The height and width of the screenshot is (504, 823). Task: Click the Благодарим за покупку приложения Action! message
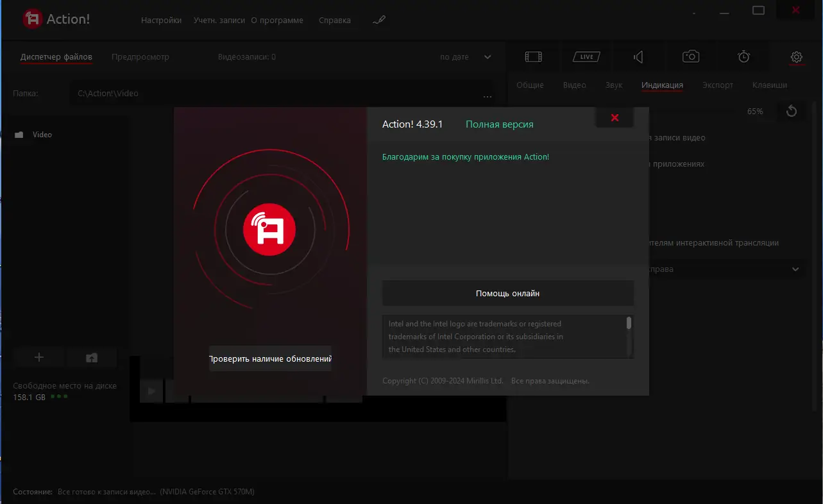(x=466, y=156)
